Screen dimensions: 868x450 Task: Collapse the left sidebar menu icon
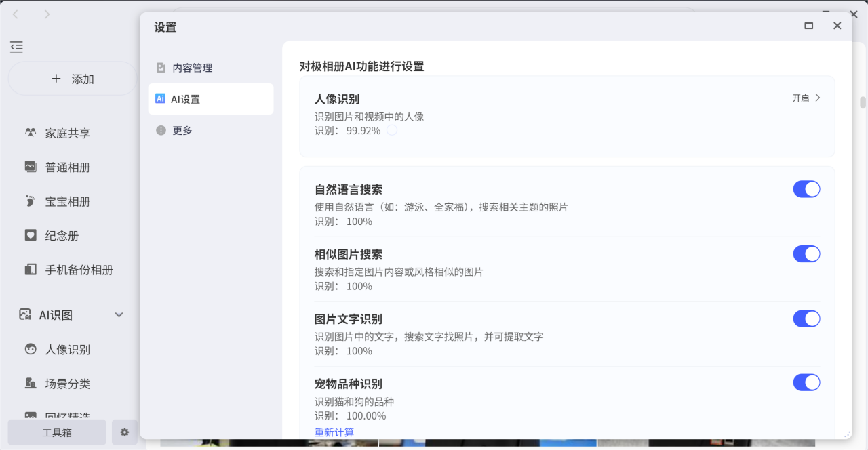tap(17, 47)
